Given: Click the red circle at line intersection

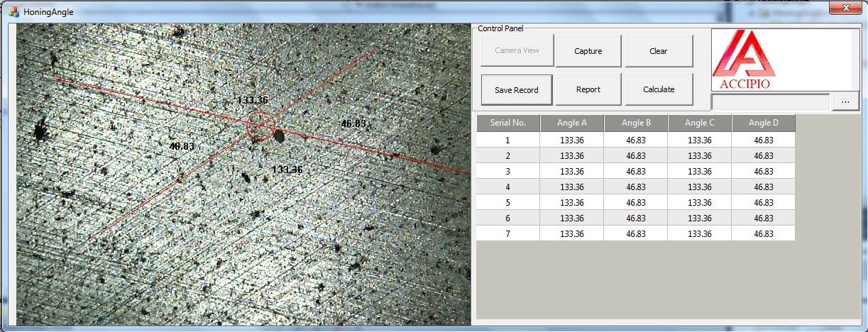Looking at the screenshot, I should click(x=260, y=126).
